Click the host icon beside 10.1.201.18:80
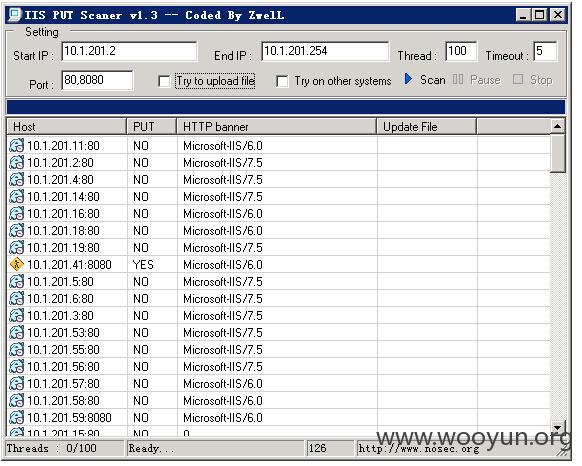 pyautogui.click(x=16, y=231)
